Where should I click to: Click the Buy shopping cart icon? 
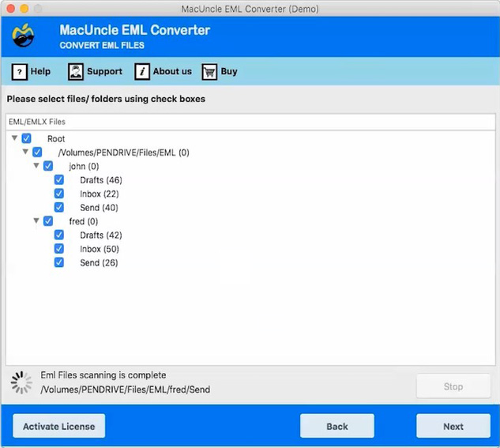click(209, 71)
